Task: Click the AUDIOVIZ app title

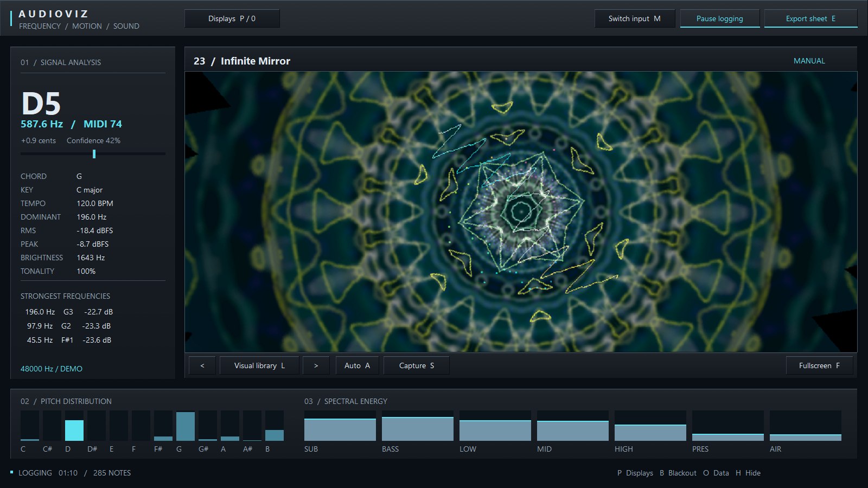Action: pos(54,14)
